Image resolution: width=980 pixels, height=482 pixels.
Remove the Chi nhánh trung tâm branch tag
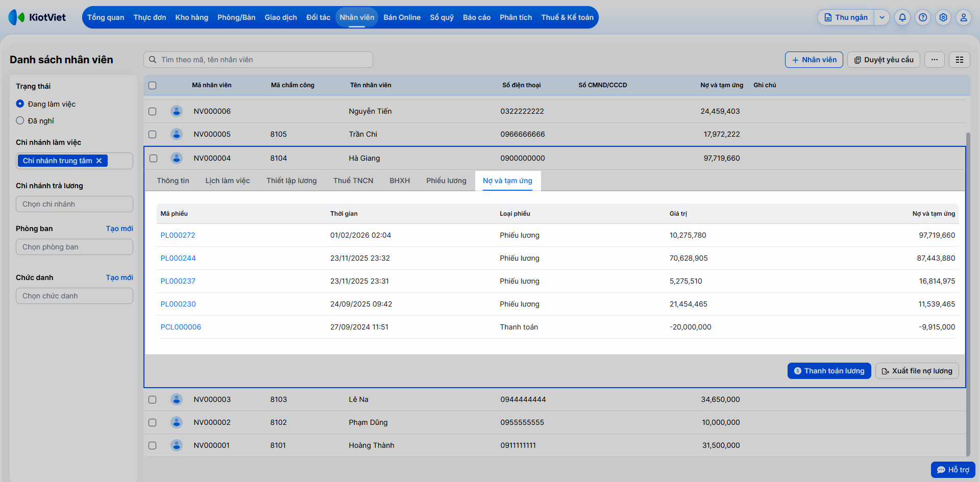point(99,161)
